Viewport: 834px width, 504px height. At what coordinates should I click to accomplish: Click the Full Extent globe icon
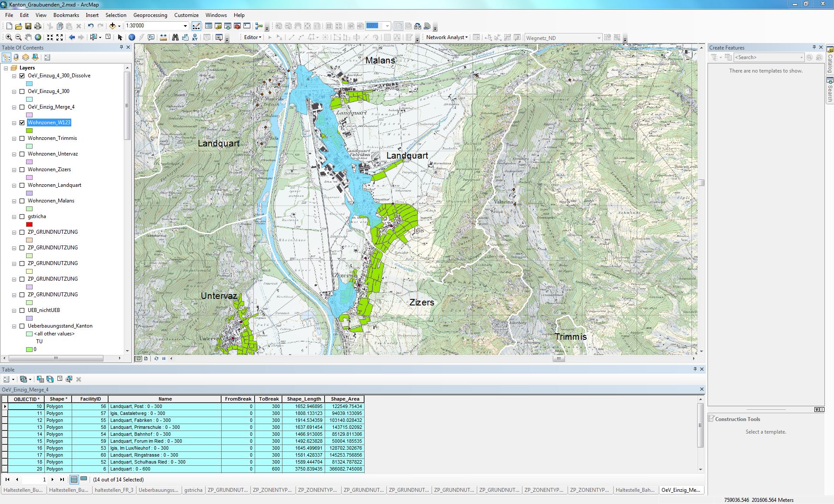pyautogui.click(x=38, y=37)
